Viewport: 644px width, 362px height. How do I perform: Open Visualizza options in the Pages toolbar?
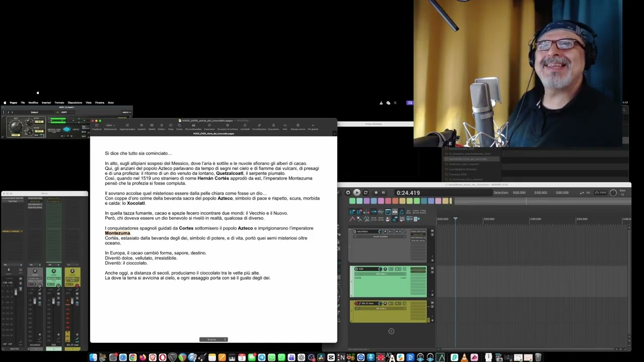[97, 127]
